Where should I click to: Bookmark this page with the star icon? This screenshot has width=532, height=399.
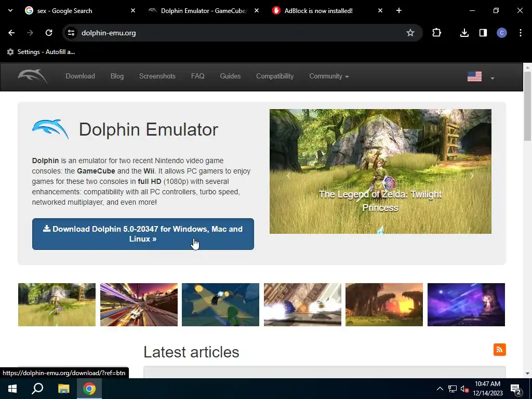410,33
